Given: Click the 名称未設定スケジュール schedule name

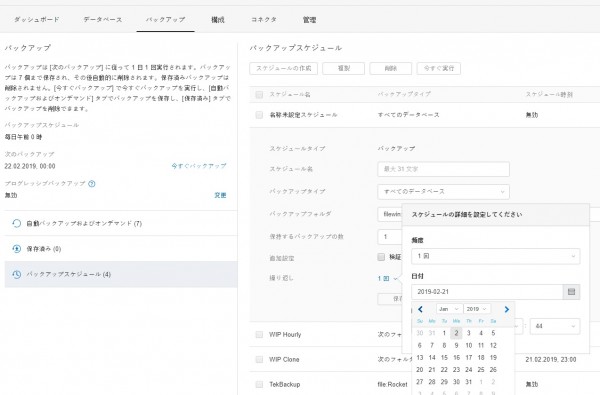Looking at the screenshot, I should pos(303,115).
